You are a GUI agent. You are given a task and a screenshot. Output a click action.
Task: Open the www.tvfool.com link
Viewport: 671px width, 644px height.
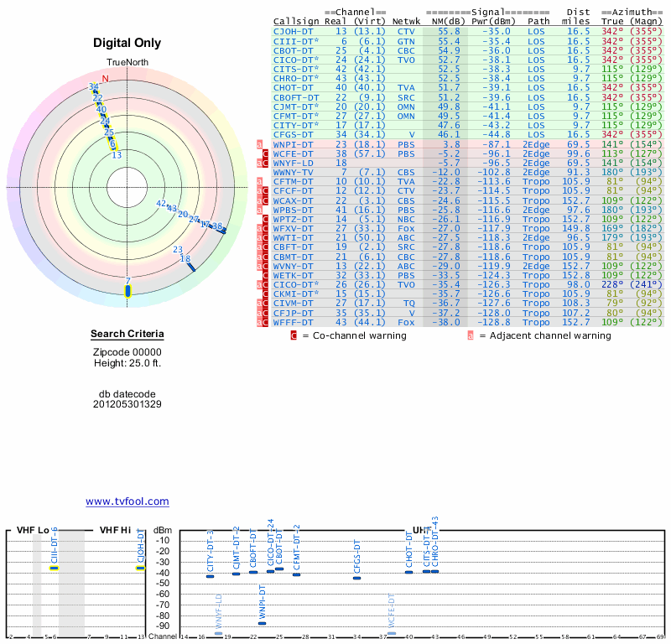pyautogui.click(x=127, y=501)
